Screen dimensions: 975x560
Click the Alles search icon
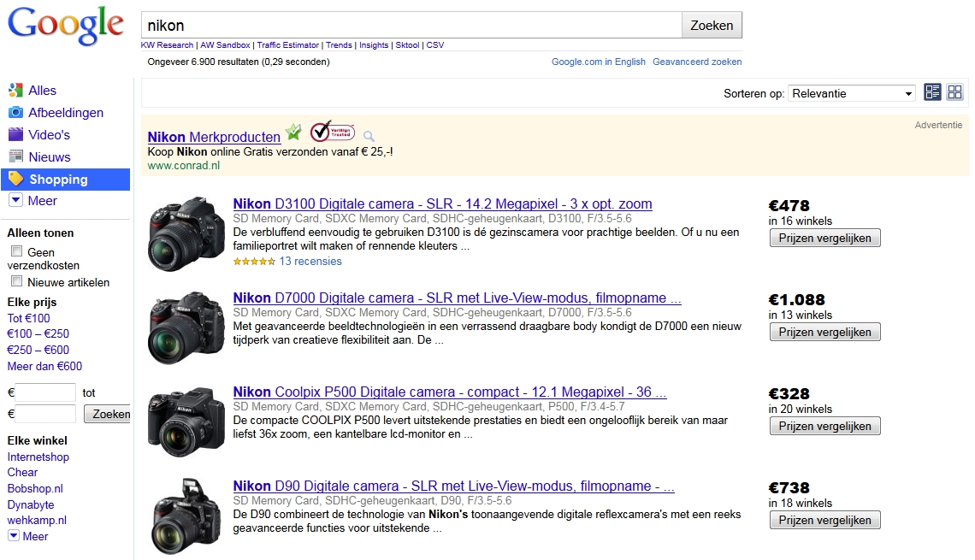(15, 90)
